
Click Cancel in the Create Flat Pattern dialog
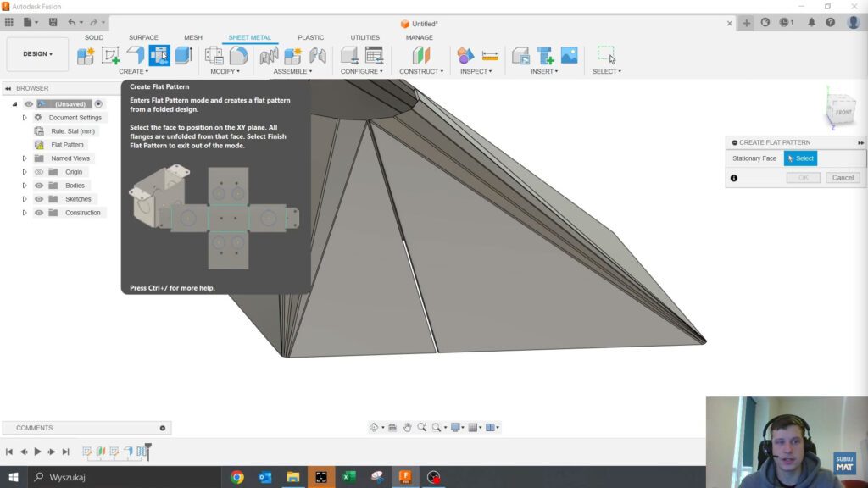point(843,177)
